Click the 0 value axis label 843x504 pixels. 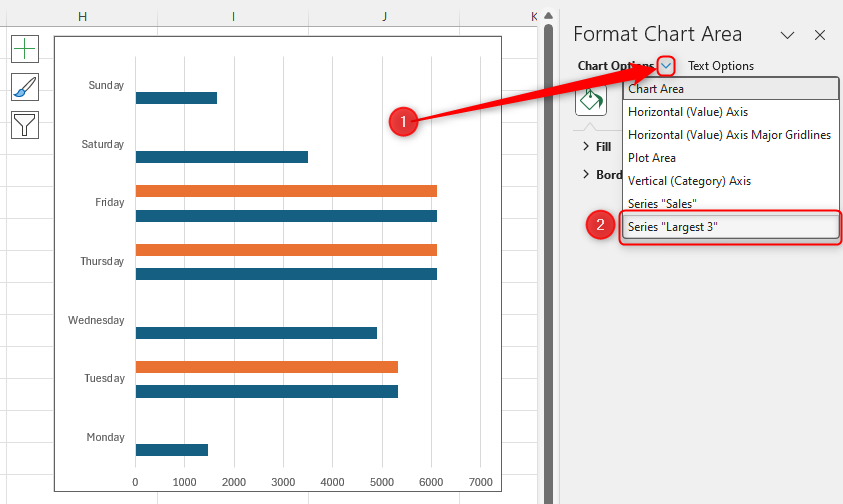pyautogui.click(x=135, y=482)
